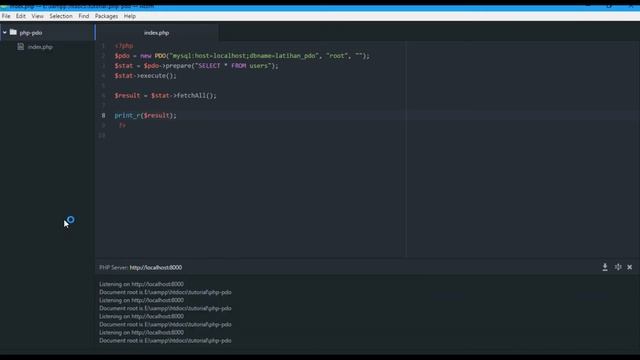The image size is (640, 360).
Task: Place cursor on the print_r($result) line
Action: (x=146, y=116)
